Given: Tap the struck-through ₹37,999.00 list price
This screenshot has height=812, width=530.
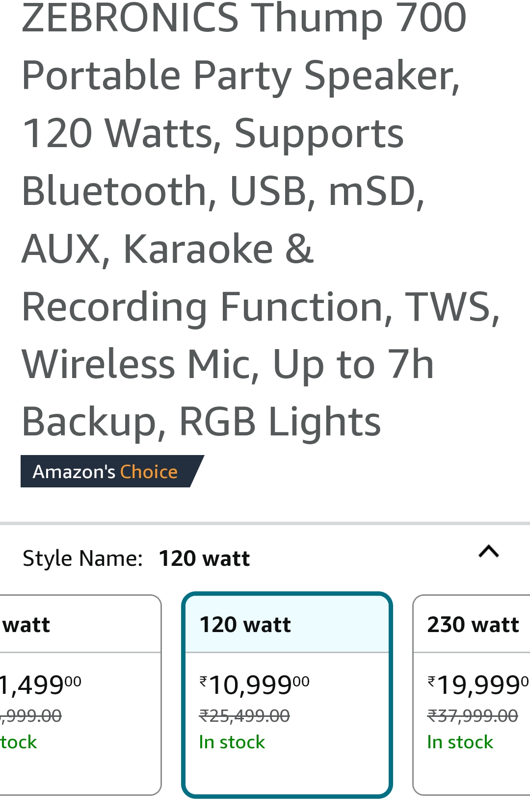Looking at the screenshot, I should tap(473, 716).
